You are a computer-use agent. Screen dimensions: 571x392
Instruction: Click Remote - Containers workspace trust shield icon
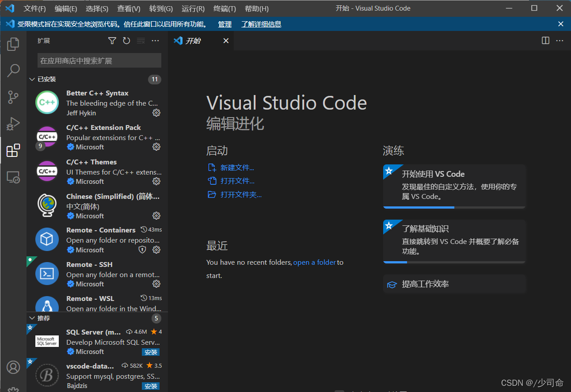tap(142, 250)
